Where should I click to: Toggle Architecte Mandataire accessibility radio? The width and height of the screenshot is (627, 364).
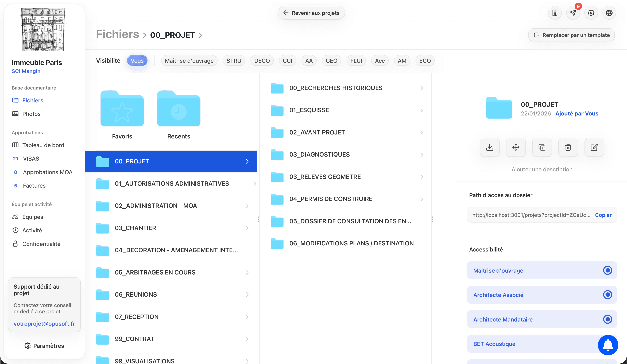(607, 319)
